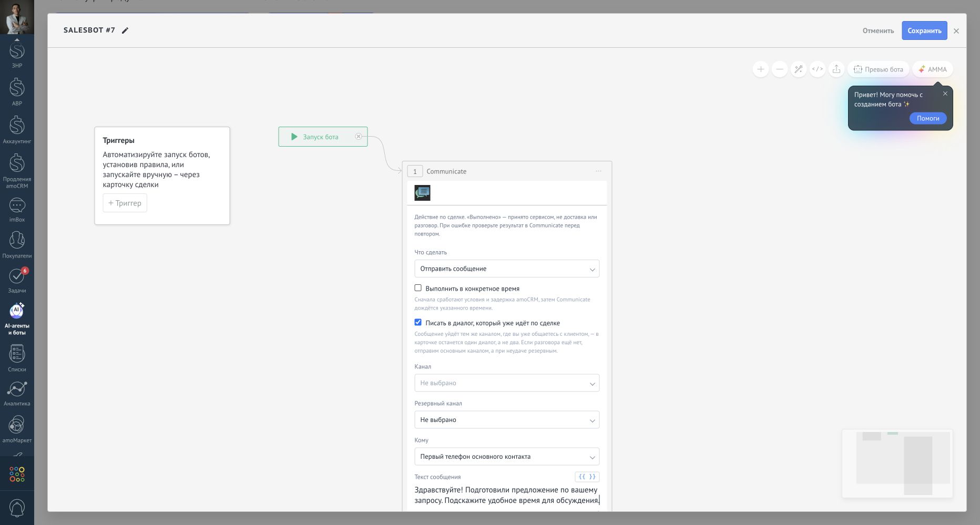Open the Кому recipient dropdown
Screen dimensions: 980x525
pyautogui.click(x=507, y=457)
